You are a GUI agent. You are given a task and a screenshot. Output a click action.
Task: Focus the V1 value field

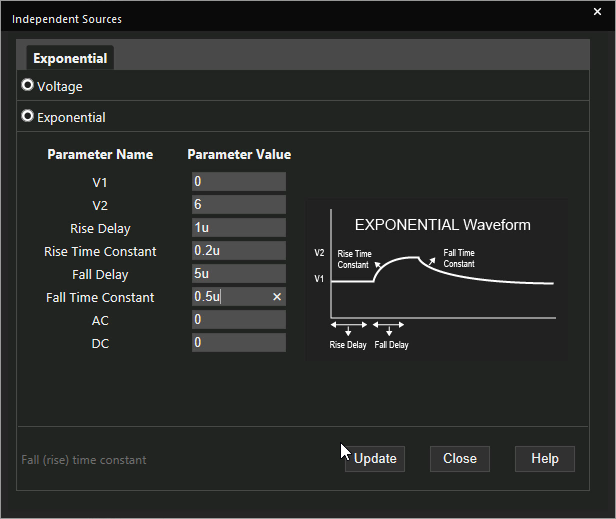click(239, 182)
